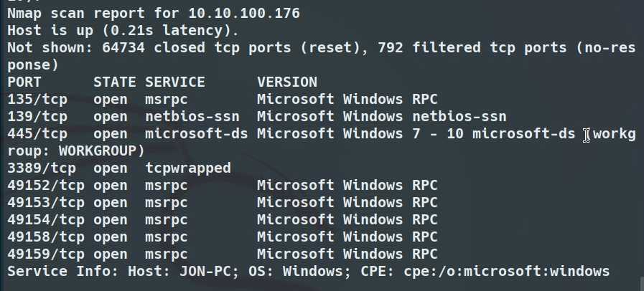The height and width of the screenshot is (291, 644).
Task: Click the 3389/tcp port entry
Action: pos(42,168)
